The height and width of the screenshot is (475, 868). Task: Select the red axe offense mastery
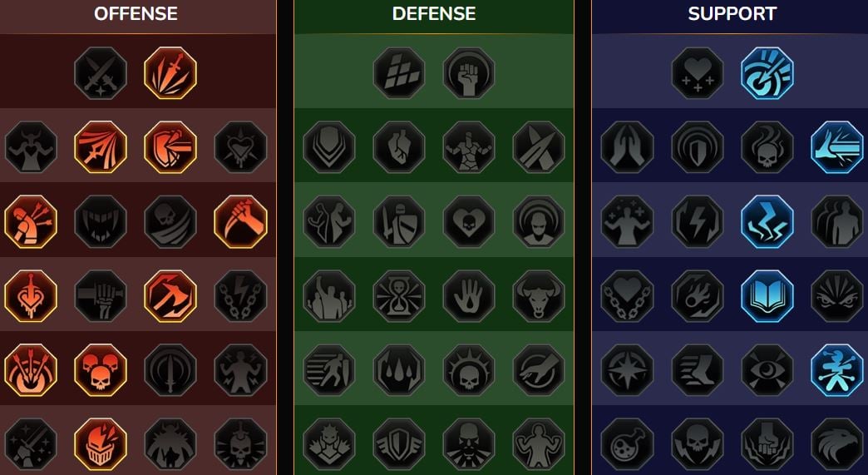pyautogui.click(x=170, y=295)
